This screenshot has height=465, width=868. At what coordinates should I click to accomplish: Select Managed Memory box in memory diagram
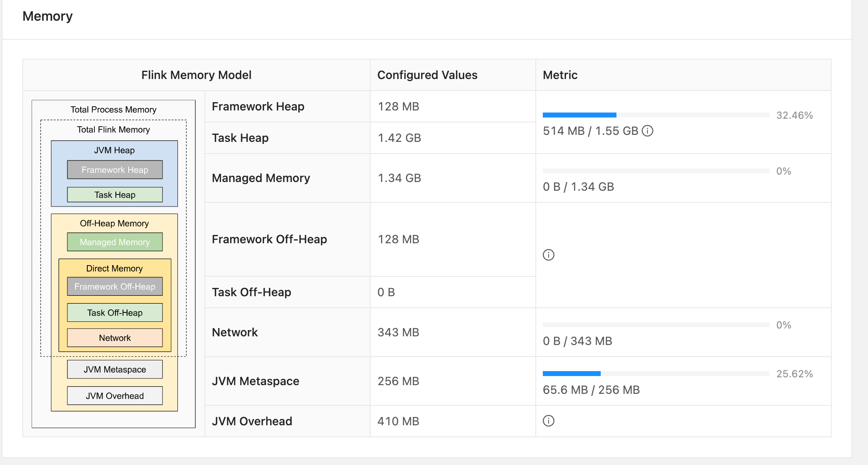(x=115, y=242)
